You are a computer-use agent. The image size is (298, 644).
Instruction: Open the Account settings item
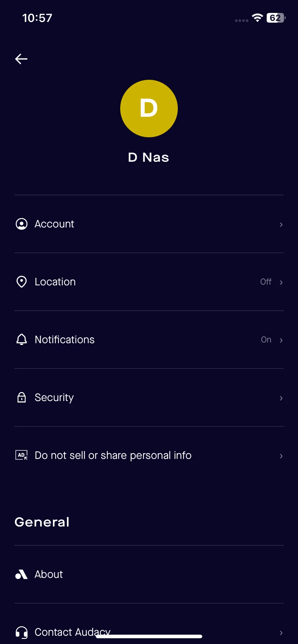coord(149,224)
